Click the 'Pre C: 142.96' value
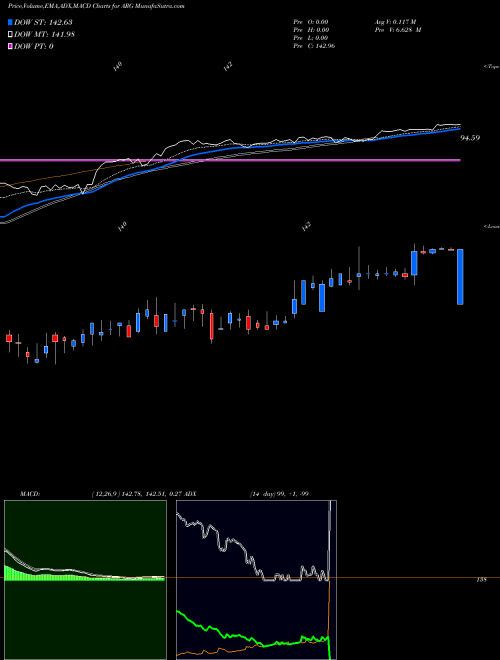Image resolution: width=500 pixels, height=660 pixels. tap(314, 46)
